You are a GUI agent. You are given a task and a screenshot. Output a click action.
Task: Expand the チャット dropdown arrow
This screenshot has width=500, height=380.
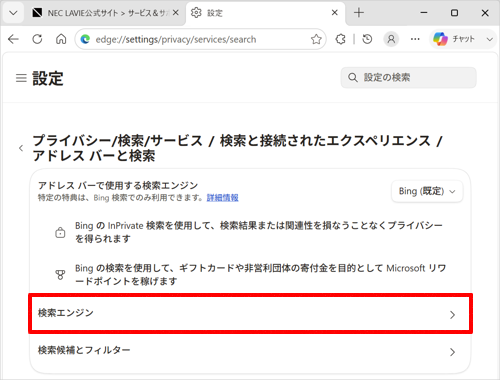(x=489, y=39)
